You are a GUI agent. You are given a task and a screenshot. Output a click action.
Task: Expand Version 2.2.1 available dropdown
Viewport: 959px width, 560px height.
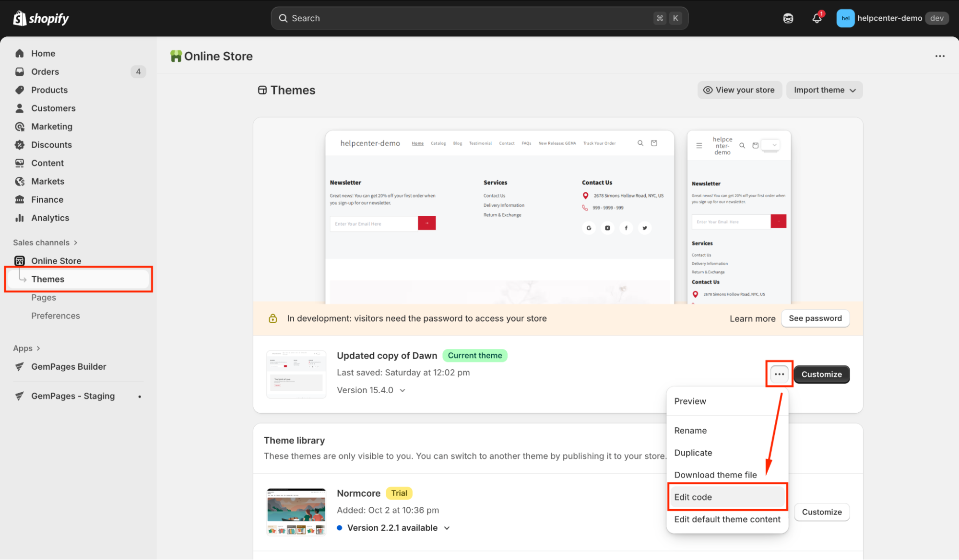click(447, 528)
